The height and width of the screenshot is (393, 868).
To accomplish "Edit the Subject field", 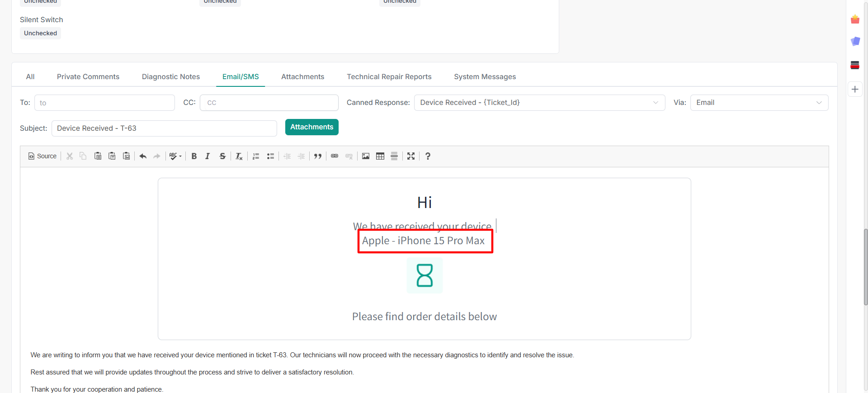I will pos(164,128).
